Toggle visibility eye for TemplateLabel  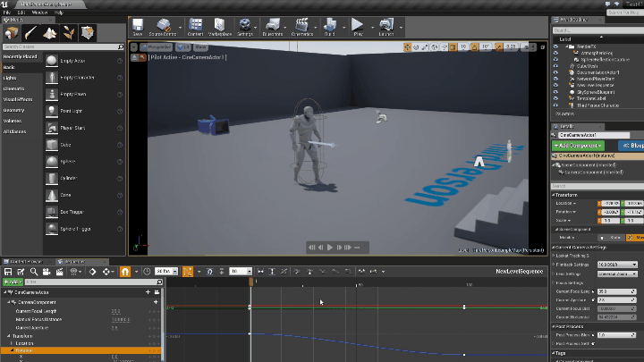[555, 98]
